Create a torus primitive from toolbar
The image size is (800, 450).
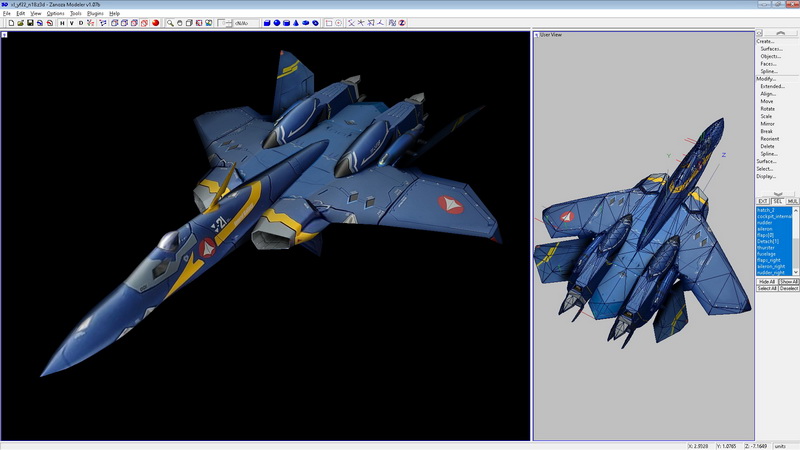click(x=317, y=22)
